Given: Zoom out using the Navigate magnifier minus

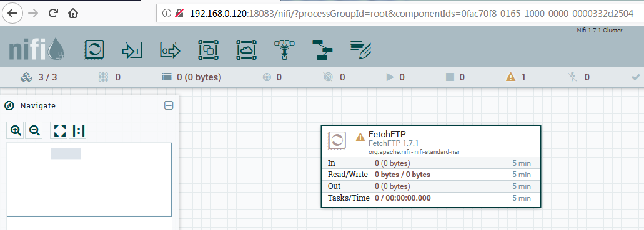Looking at the screenshot, I should [34, 131].
